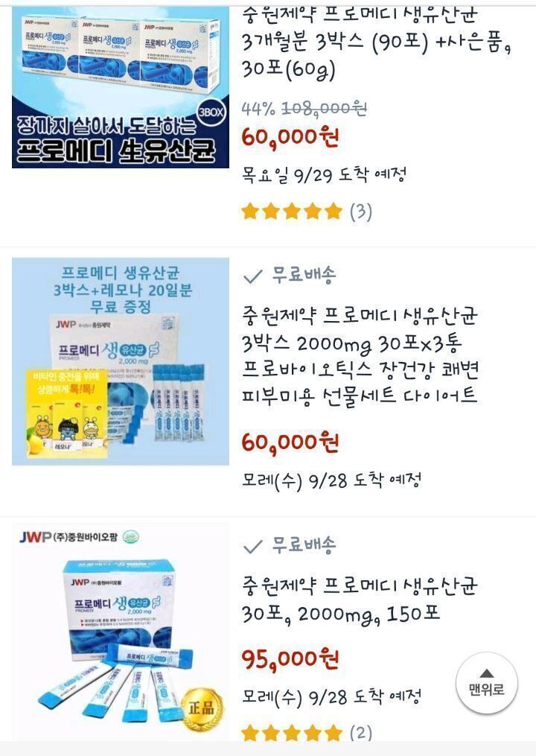Image resolution: width=536 pixels, height=756 pixels.
Task: Open the 3BOX 프로메디 생유산균 product image
Action: [x=121, y=87]
